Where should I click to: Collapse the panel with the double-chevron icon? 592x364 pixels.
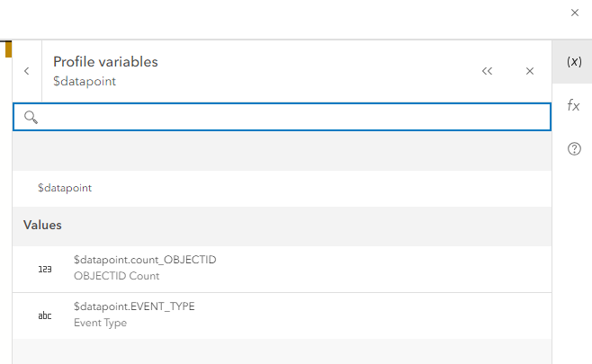point(488,71)
